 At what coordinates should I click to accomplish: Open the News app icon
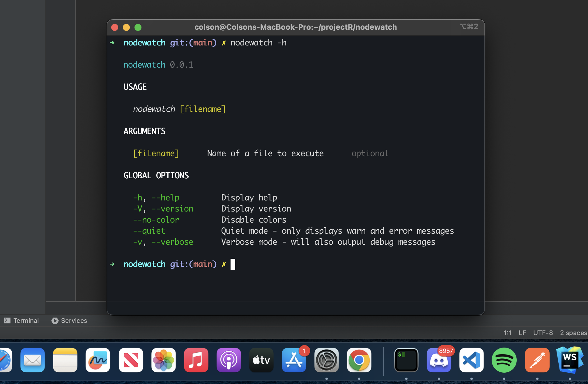click(131, 360)
